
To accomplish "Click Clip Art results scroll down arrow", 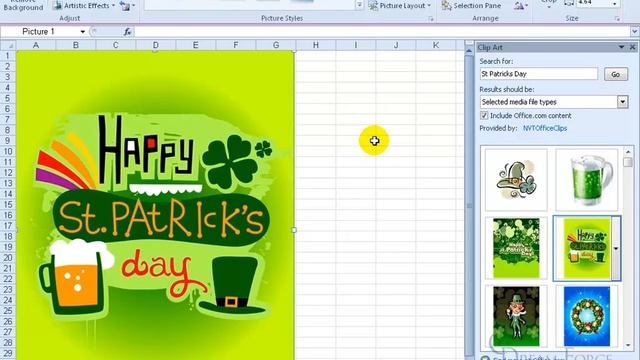I will [628, 345].
